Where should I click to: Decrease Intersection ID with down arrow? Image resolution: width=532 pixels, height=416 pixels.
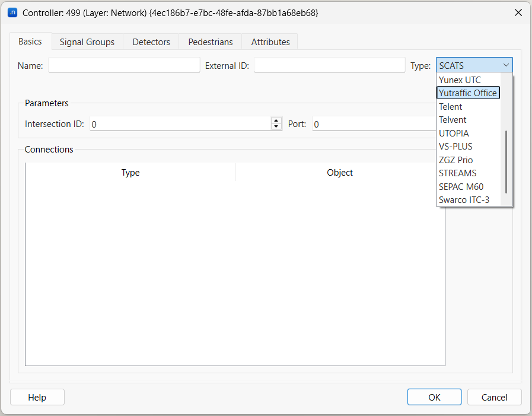(276, 126)
